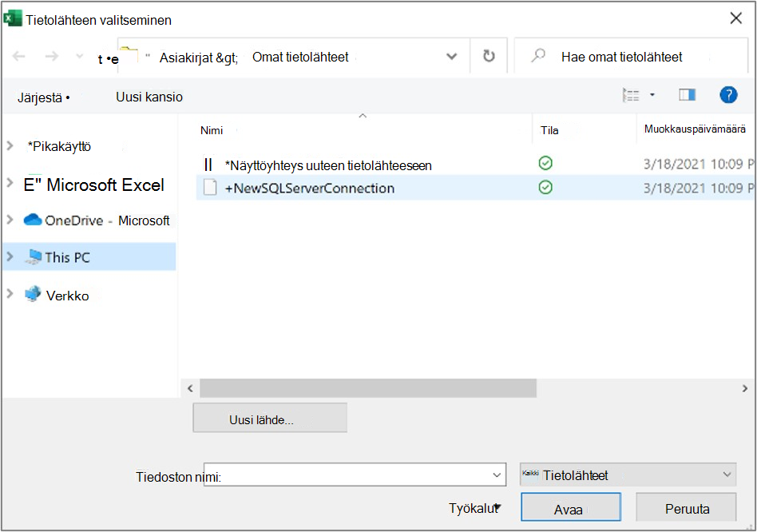Open help with the blue question icon
This screenshot has width=757, height=532.
(728, 94)
